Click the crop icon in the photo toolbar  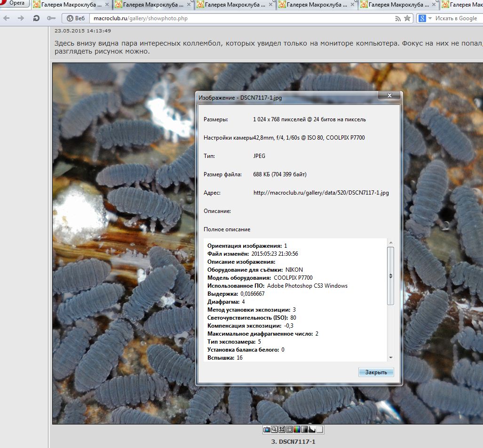[282, 430]
